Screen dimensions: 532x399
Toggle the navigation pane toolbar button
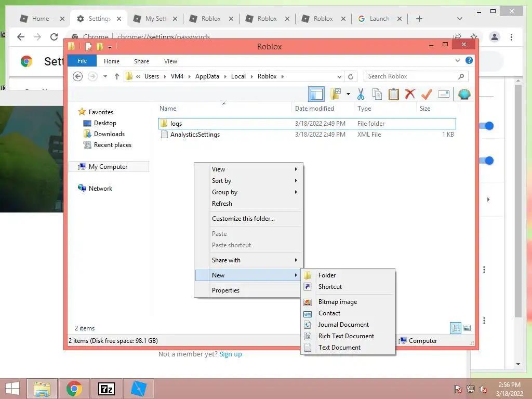click(316, 94)
